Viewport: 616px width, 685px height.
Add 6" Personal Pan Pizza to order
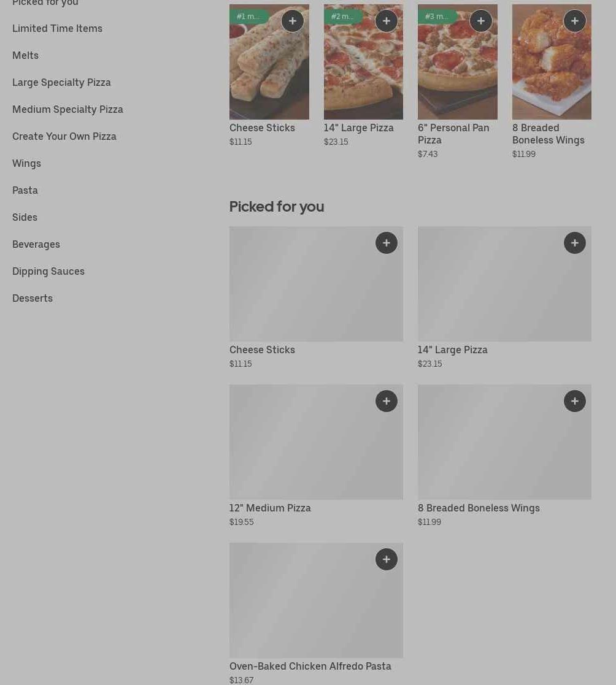pyautogui.click(x=481, y=21)
